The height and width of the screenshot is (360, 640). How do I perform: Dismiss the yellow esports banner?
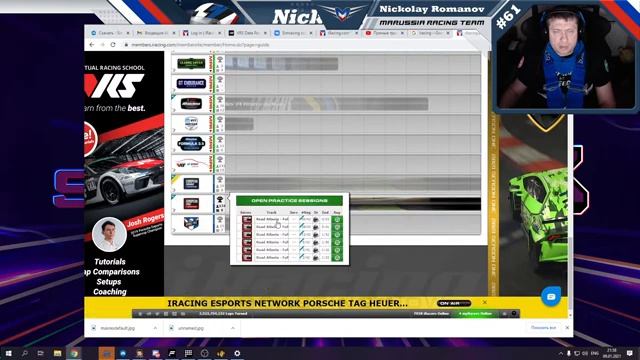coord(484,302)
